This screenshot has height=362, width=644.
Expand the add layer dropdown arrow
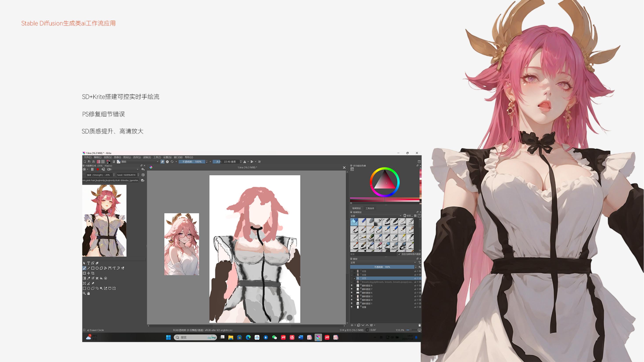(x=355, y=325)
